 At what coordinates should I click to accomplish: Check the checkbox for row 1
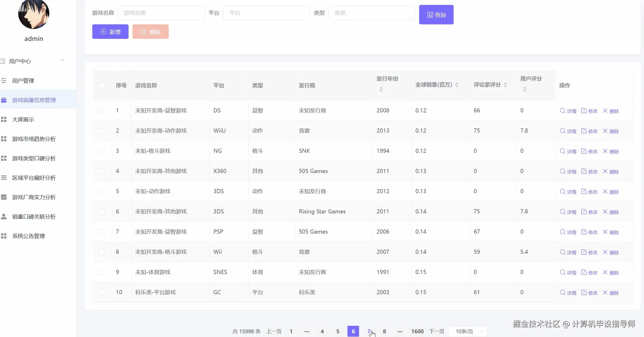click(x=102, y=111)
